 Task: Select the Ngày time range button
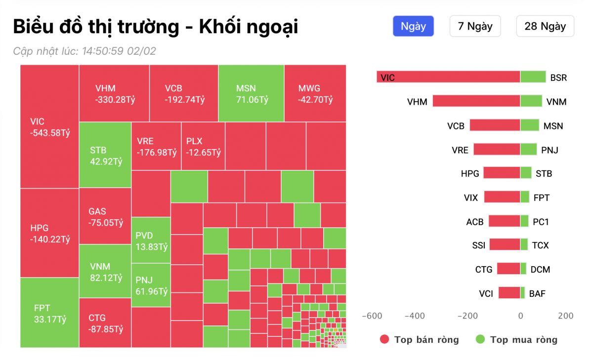coord(413,26)
